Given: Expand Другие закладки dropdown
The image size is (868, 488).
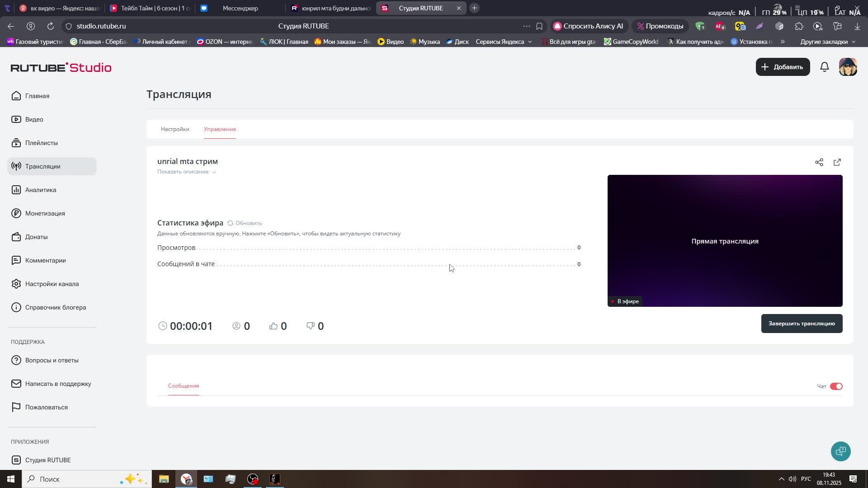Looking at the screenshot, I should pos(828,42).
